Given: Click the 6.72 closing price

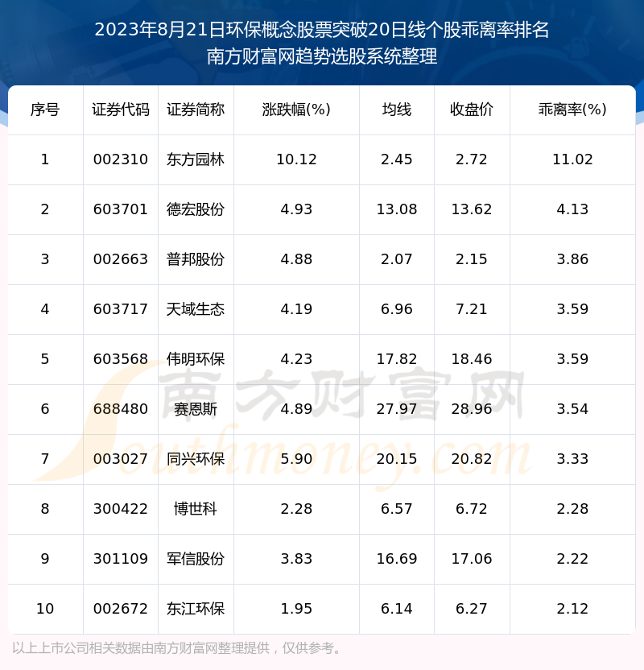Looking at the screenshot, I should [472, 509].
